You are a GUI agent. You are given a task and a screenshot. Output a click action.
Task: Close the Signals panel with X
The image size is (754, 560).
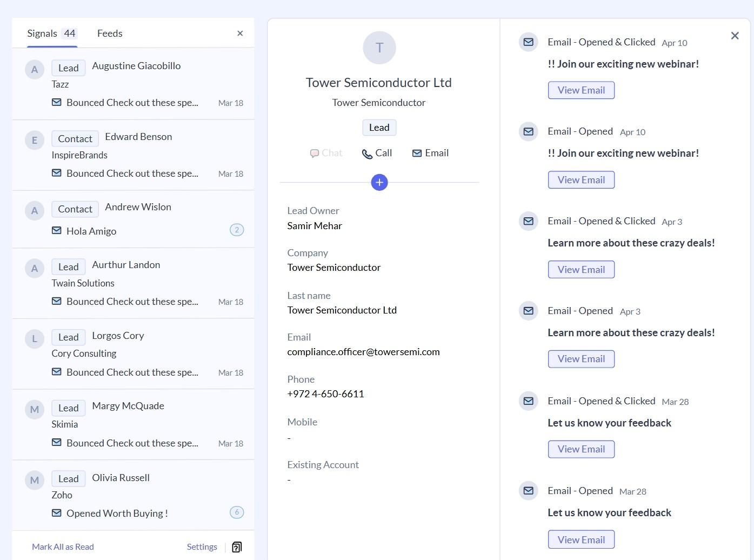240,34
